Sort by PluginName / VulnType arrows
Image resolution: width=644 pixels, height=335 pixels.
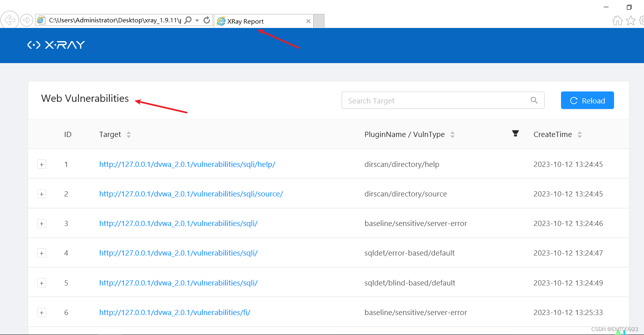pos(452,135)
